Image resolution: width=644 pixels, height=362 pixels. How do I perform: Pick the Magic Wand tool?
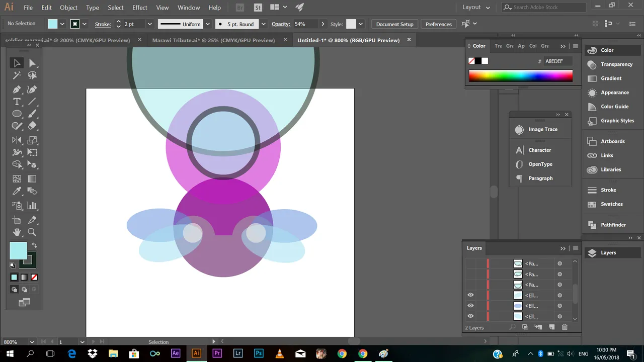click(17, 75)
